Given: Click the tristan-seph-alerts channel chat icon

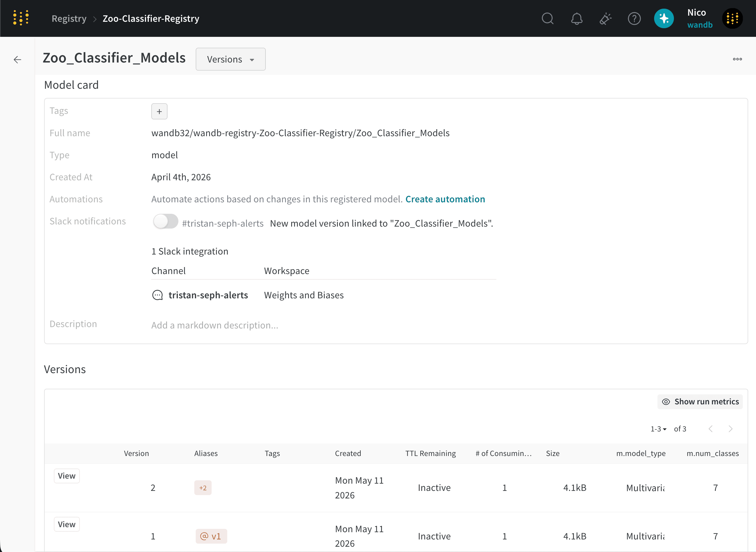Looking at the screenshot, I should pos(157,295).
